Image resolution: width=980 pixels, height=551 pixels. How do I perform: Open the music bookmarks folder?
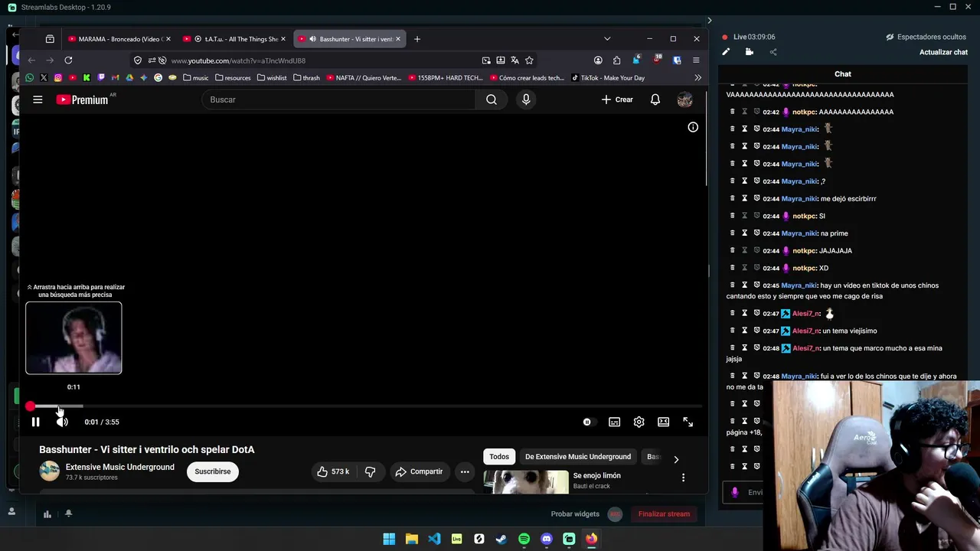pos(195,78)
